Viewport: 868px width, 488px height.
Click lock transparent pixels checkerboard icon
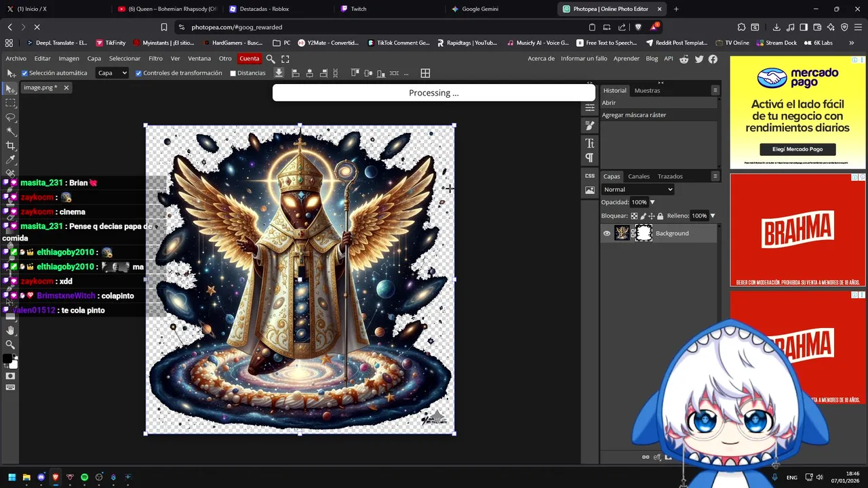pyautogui.click(x=634, y=216)
